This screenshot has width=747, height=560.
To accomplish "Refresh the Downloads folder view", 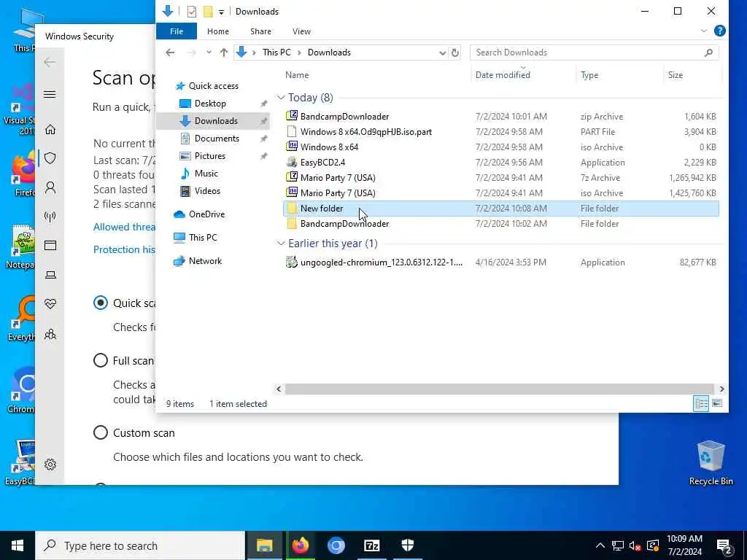I will pos(455,52).
